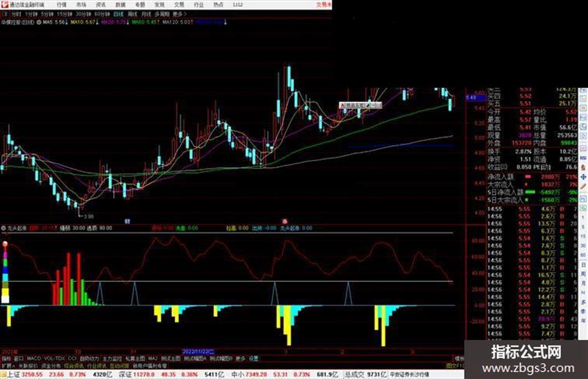
Task: Select the 月线 monthly period
Action: (x=146, y=14)
